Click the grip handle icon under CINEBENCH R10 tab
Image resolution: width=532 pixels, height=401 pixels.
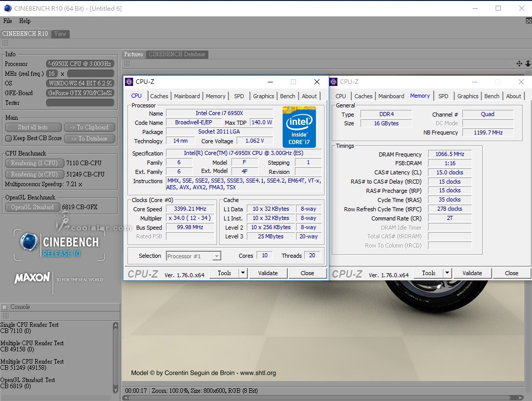pyautogui.click(x=6, y=43)
